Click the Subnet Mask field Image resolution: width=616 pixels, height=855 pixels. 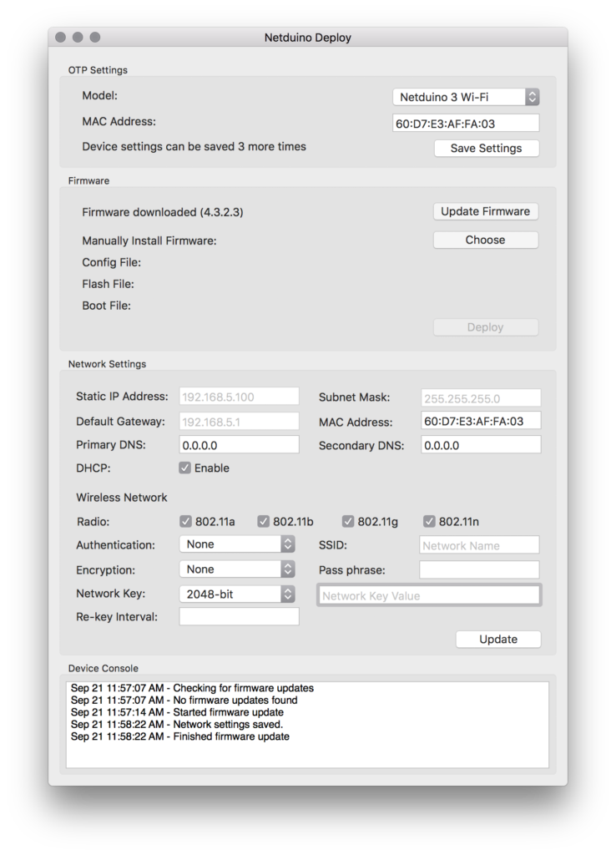[480, 398]
